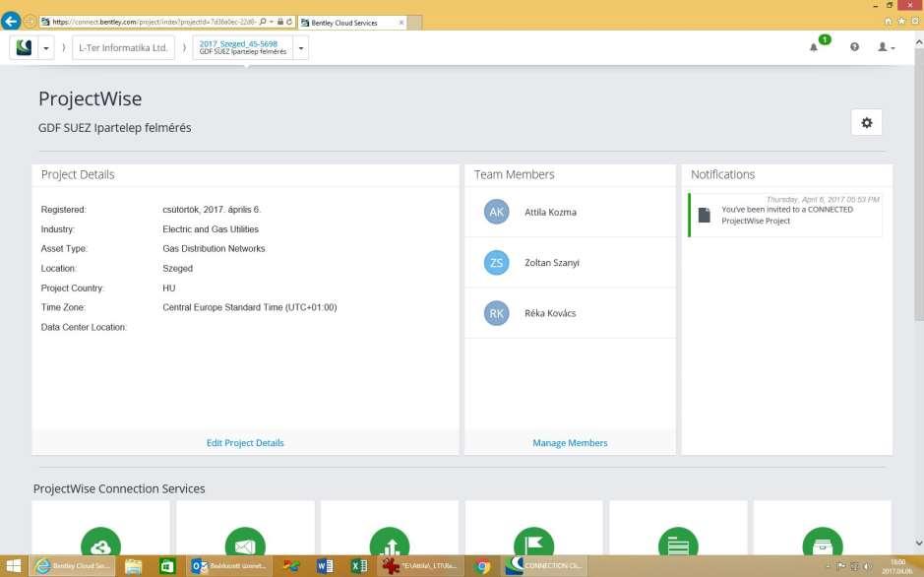Close the Bentley Cloud Services tab

[x=401, y=23]
